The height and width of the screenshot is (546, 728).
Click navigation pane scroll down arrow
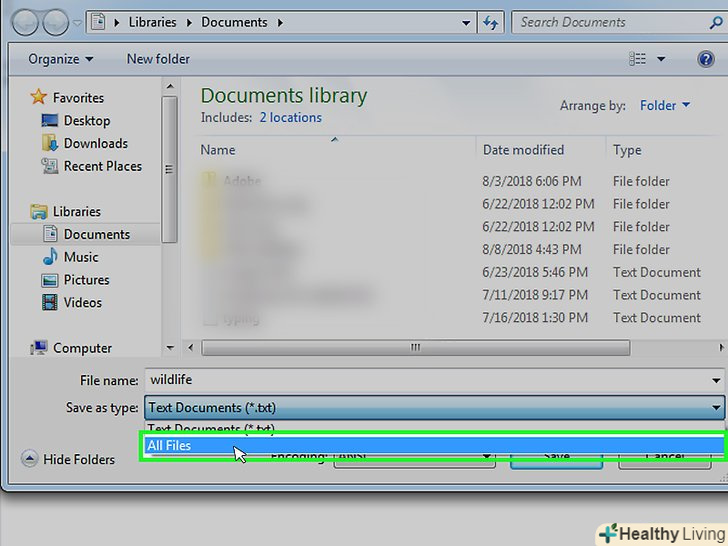(170, 348)
